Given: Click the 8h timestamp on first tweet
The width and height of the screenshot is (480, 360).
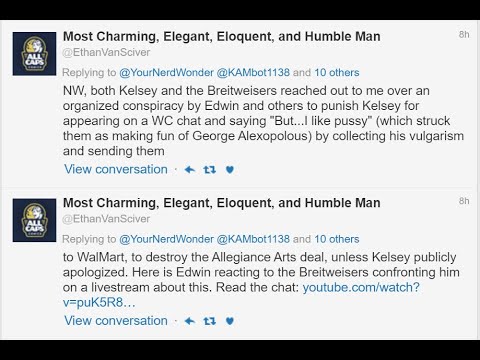Looking at the screenshot, I should (x=464, y=34).
